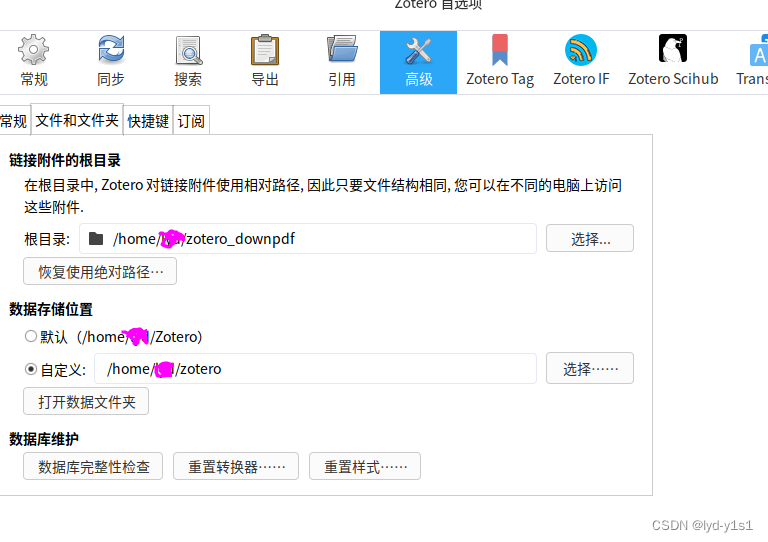Select the 自定义 data location radio button
Image resolution: width=768 pixels, height=542 pixels.
(x=31, y=369)
